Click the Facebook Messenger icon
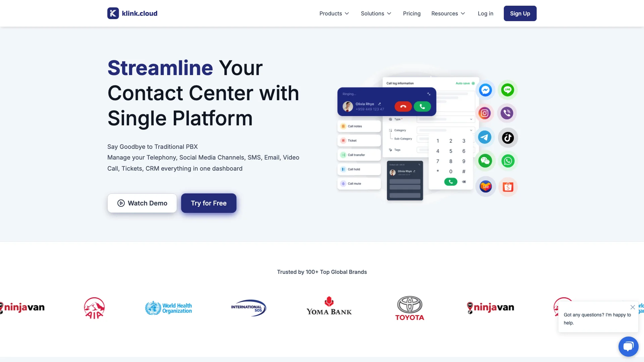 (485, 90)
